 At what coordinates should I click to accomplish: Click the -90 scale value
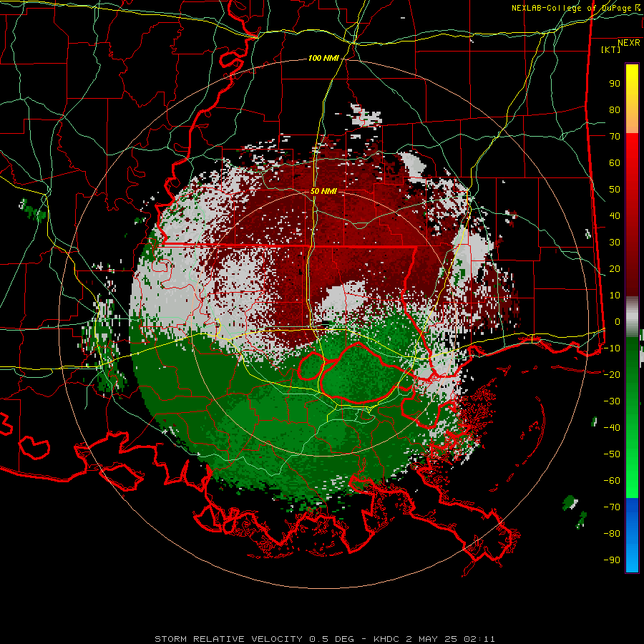coord(612,560)
